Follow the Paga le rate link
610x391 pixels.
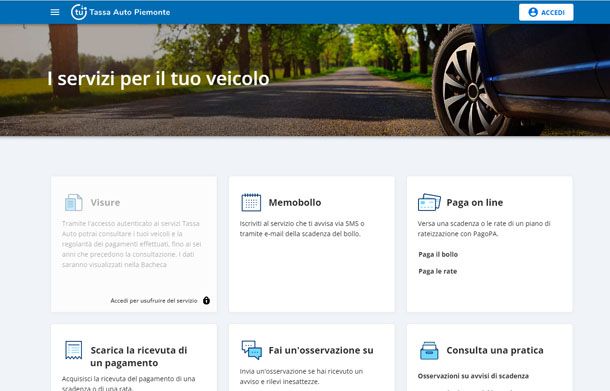(438, 271)
